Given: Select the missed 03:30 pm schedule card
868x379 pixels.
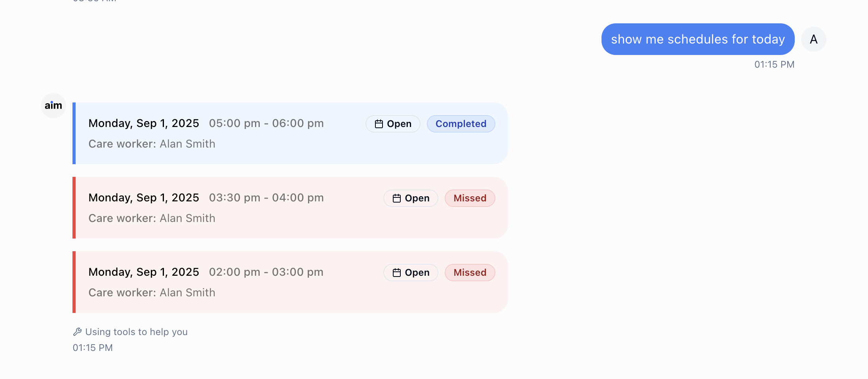Looking at the screenshot, I should click(x=290, y=208).
